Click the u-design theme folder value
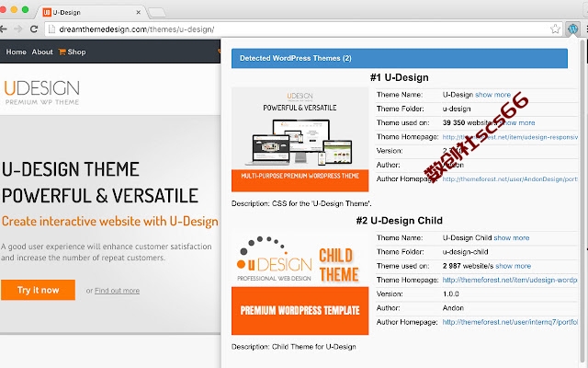The image size is (588, 368). 457,109
